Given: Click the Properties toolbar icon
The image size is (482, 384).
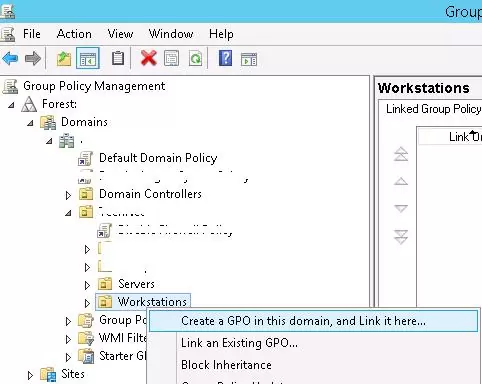Looking at the screenshot, I should (172, 59).
